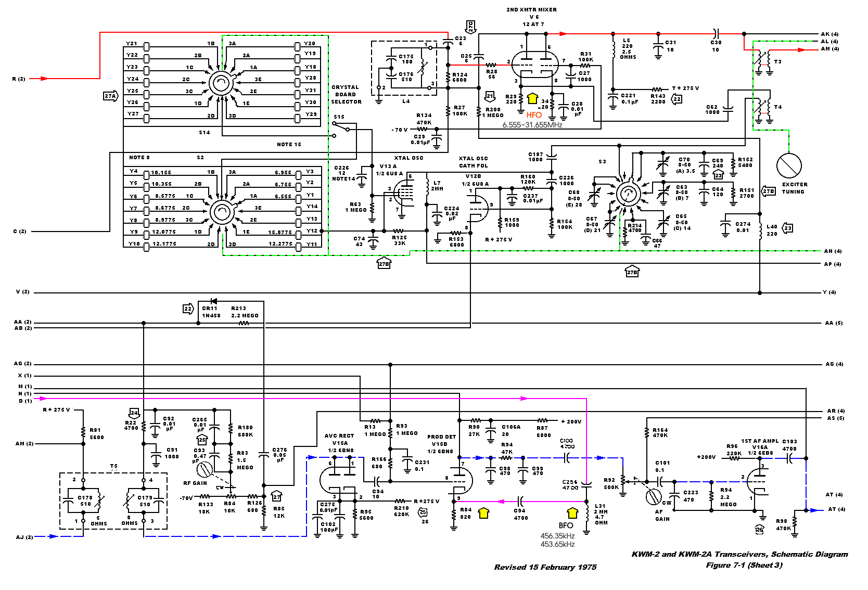Click the Y11 crystal frequency 12.2775

pos(280,244)
